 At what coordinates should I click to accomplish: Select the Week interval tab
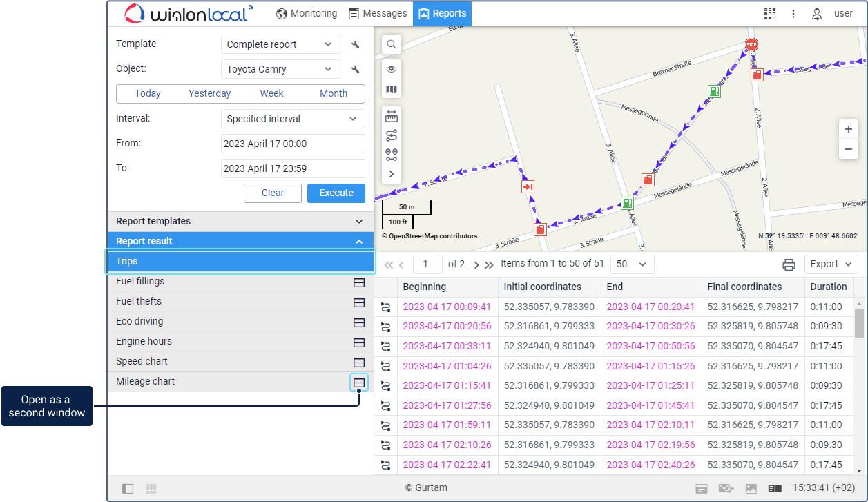point(272,94)
